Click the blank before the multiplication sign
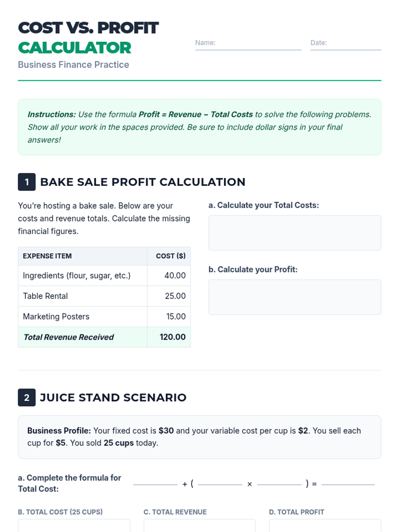 point(220,484)
